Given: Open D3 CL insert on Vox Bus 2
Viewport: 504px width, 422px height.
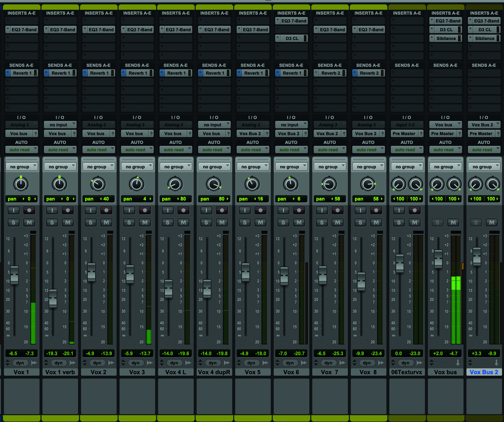Looking at the screenshot, I should click(484, 30).
